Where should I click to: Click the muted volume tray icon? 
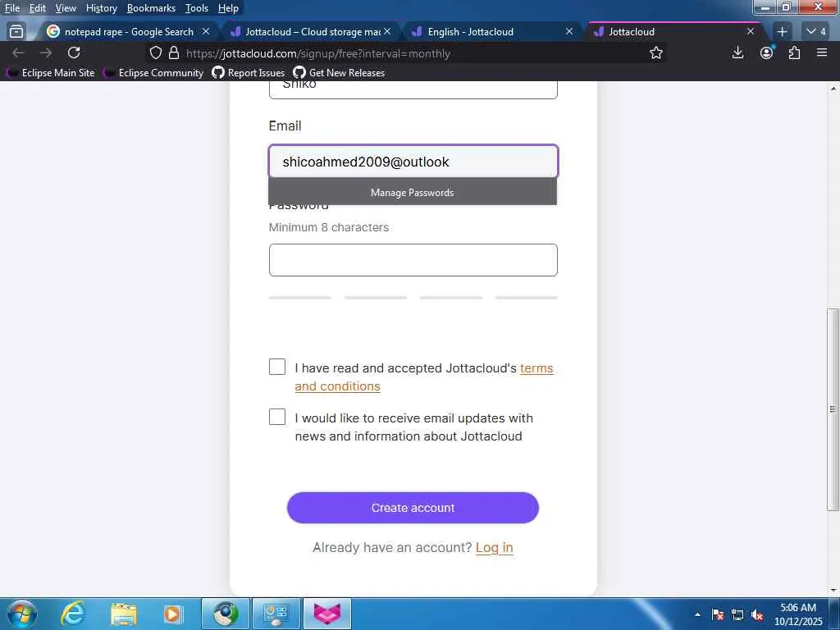(x=757, y=614)
